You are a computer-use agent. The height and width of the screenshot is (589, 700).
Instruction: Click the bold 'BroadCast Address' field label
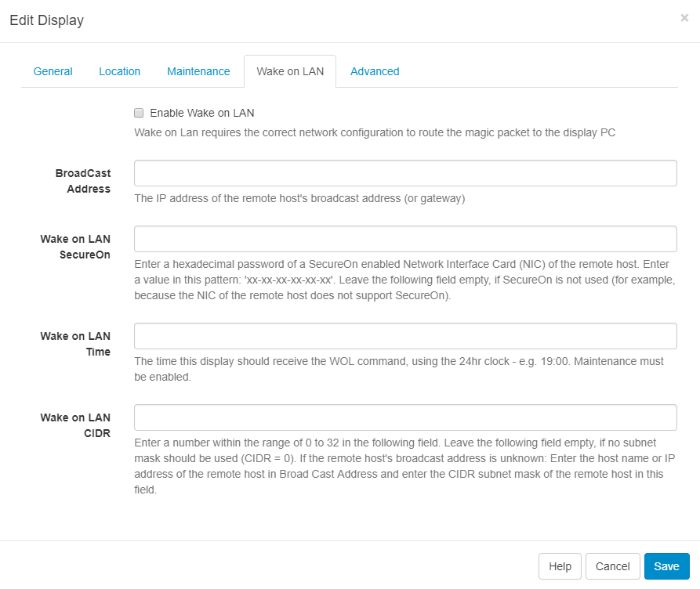[83, 181]
